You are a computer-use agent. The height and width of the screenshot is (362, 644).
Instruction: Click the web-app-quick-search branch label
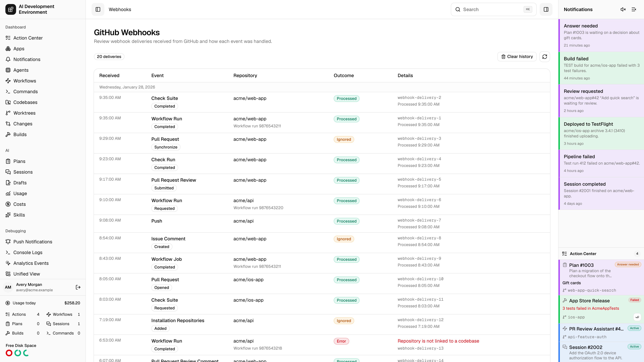(592, 291)
